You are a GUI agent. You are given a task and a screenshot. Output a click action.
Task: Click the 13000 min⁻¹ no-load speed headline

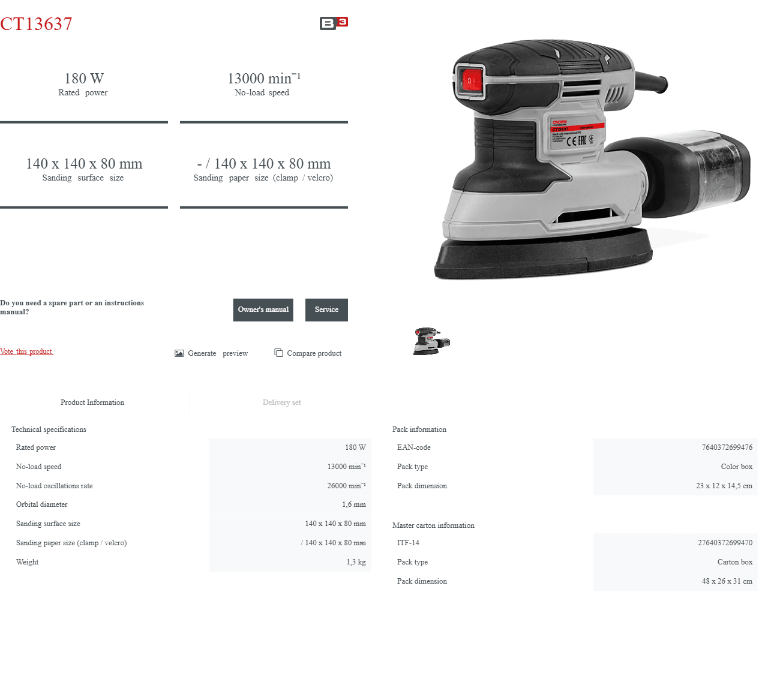tap(263, 79)
